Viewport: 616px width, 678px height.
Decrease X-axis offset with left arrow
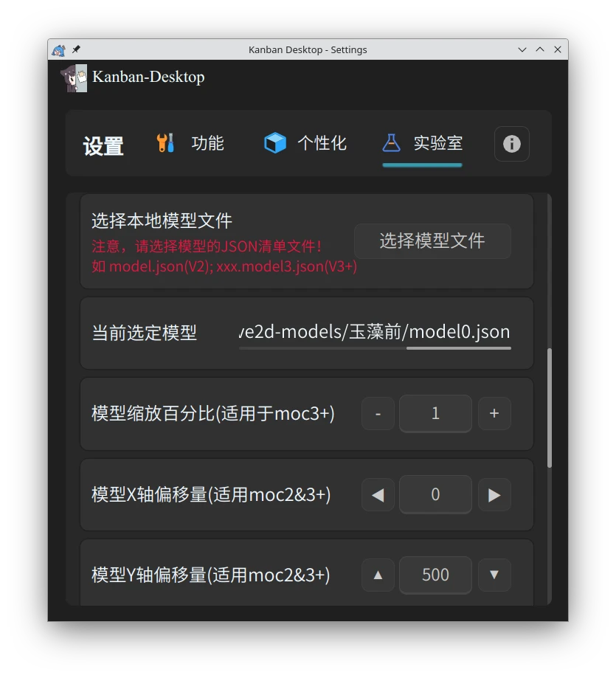(x=378, y=494)
